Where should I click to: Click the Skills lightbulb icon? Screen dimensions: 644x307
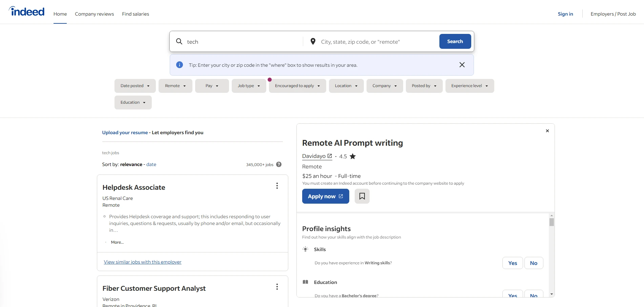(306, 249)
